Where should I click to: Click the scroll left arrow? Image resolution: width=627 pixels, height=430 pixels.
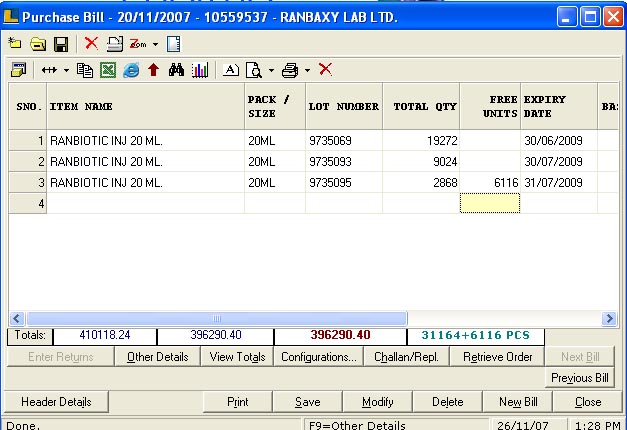[17, 318]
